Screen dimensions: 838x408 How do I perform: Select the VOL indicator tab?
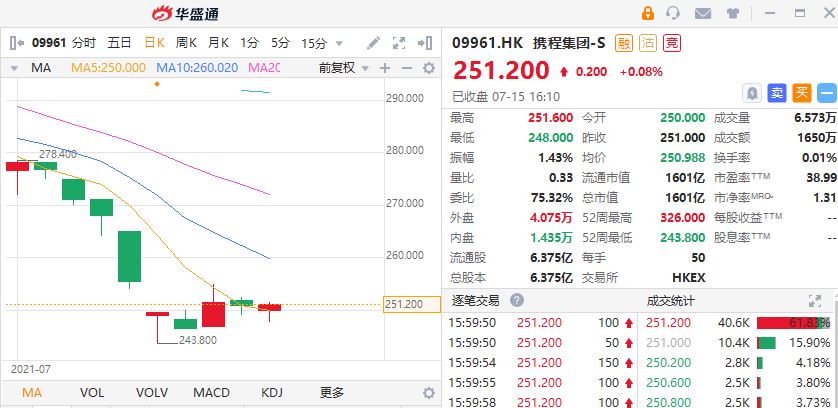pos(92,392)
